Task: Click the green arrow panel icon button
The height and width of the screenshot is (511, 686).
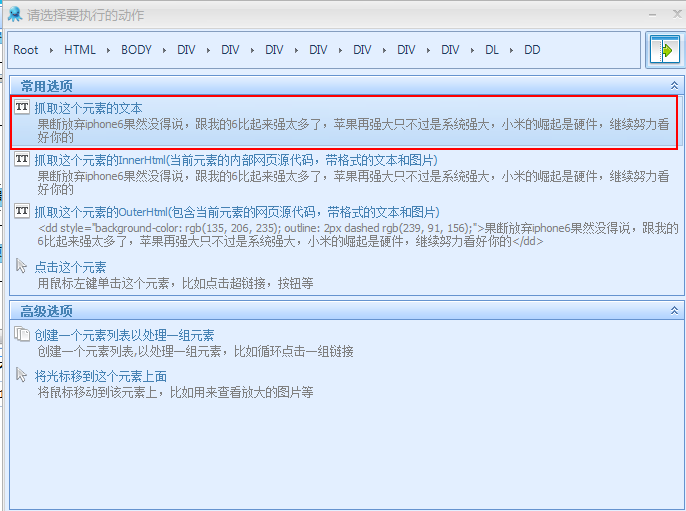Action: (x=665, y=50)
